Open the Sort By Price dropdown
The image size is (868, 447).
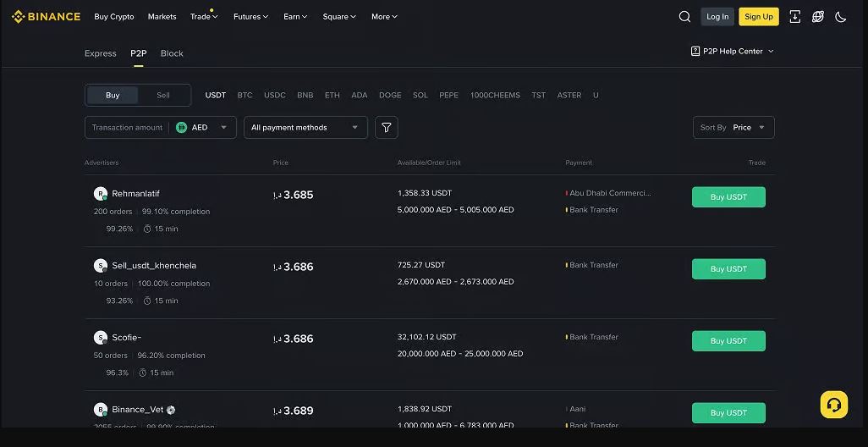733,127
